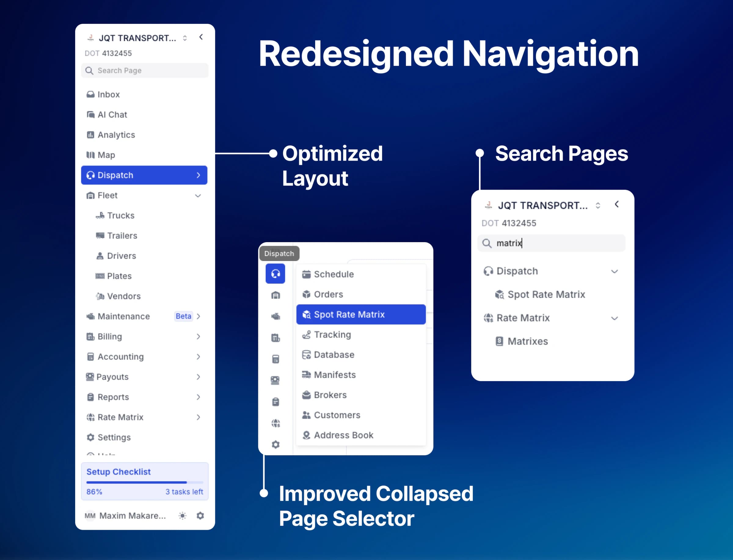Select Billing icon in collapsed rail

[x=275, y=338]
